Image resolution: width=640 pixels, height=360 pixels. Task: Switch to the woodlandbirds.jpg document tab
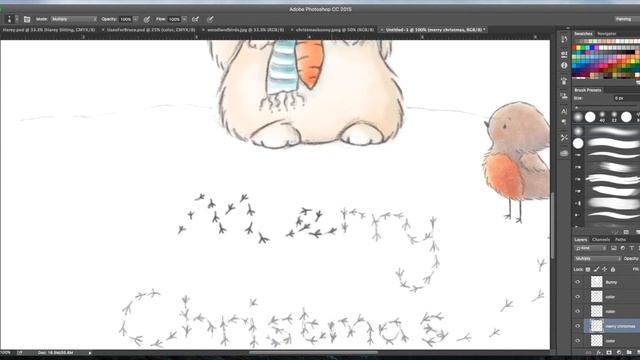coord(245,30)
